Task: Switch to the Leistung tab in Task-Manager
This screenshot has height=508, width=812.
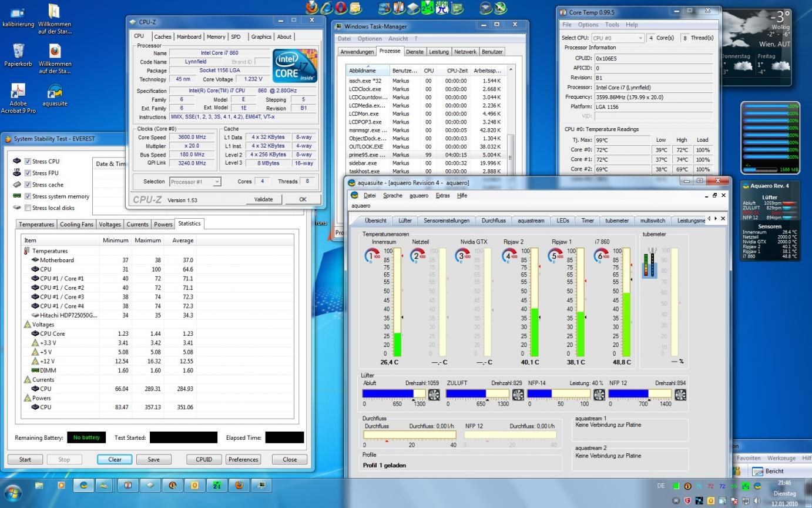Action: coord(438,52)
